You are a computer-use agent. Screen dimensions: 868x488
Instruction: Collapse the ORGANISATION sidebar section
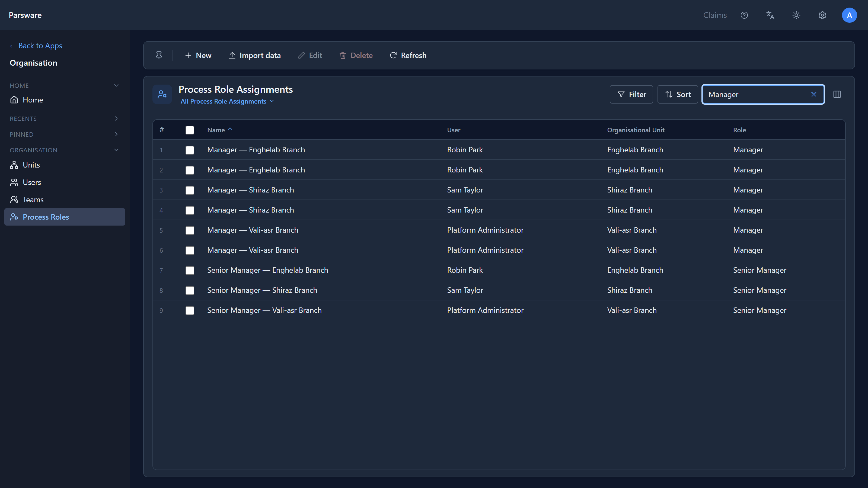tap(116, 150)
